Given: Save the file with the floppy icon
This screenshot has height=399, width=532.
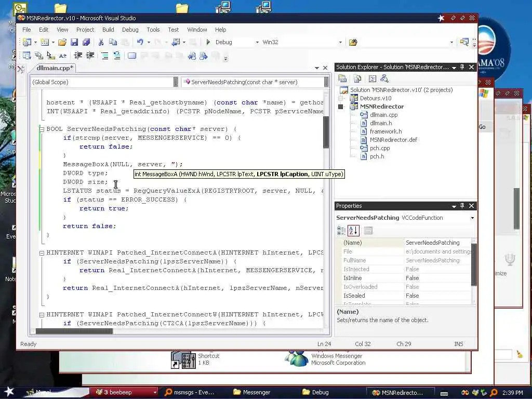Looking at the screenshot, I should [74, 42].
